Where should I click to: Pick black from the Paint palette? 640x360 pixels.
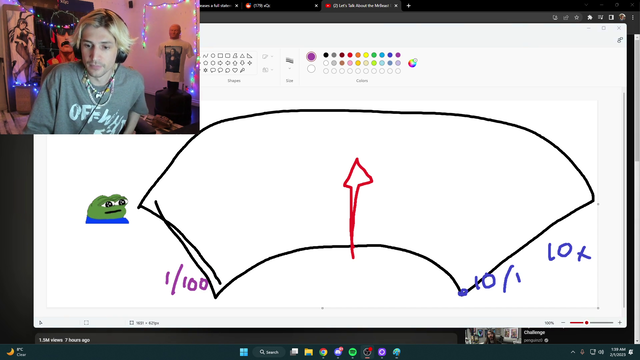click(326, 55)
